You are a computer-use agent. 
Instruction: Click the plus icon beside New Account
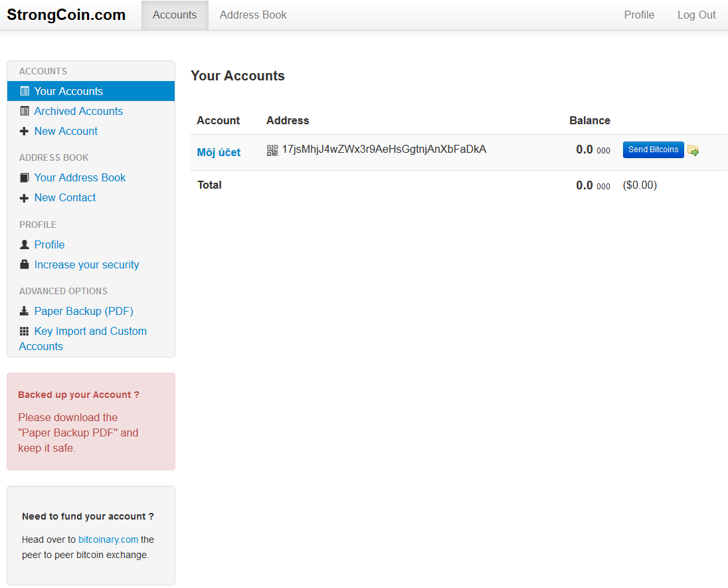(x=24, y=132)
